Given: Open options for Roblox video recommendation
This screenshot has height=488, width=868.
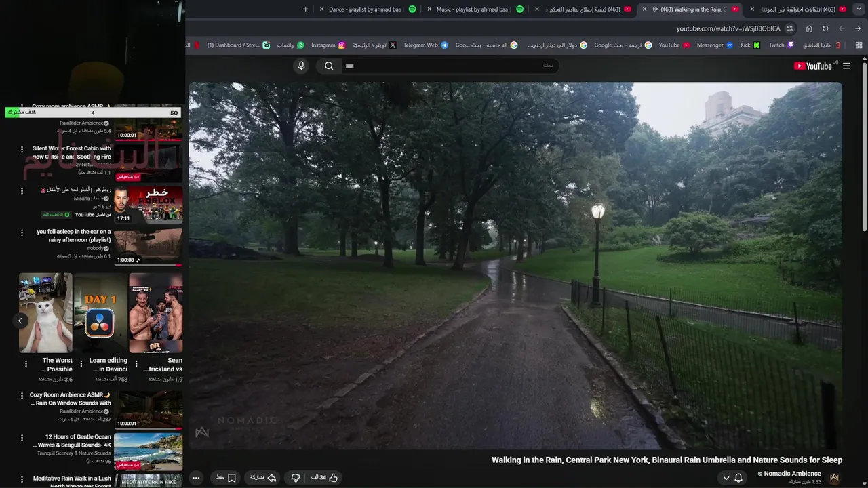Looking at the screenshot, I should click(22, 191).
